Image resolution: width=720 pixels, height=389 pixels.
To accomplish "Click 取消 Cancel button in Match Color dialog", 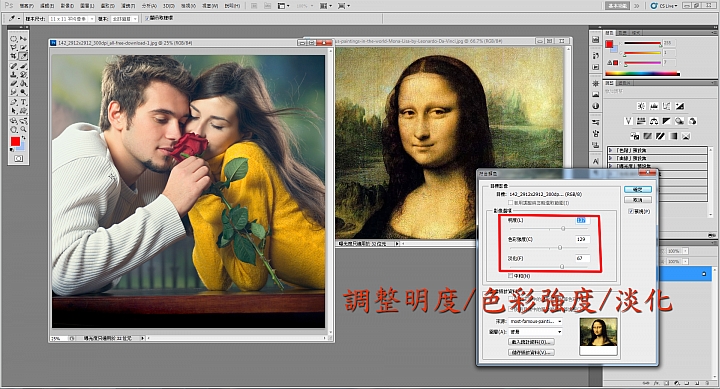I will point(638,200).
